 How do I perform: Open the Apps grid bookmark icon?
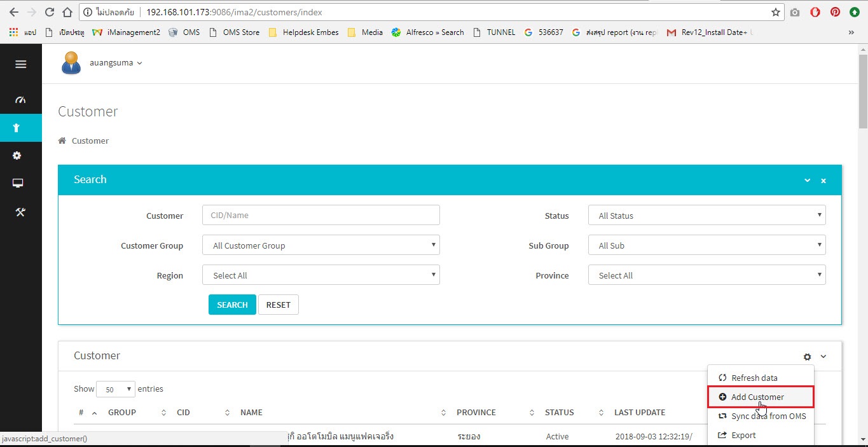click(x=14, y=32)
